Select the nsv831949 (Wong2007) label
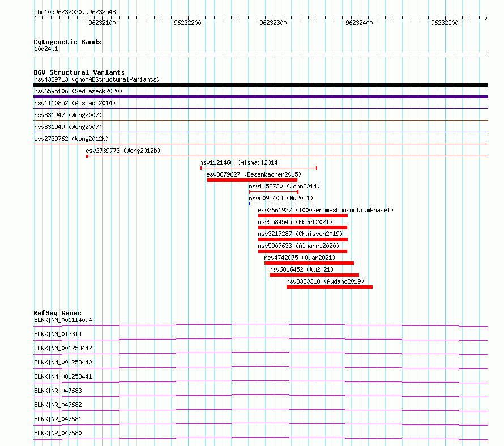Viewport: 504px width, 446px height. pyautogui.click(x=68, y=127)
